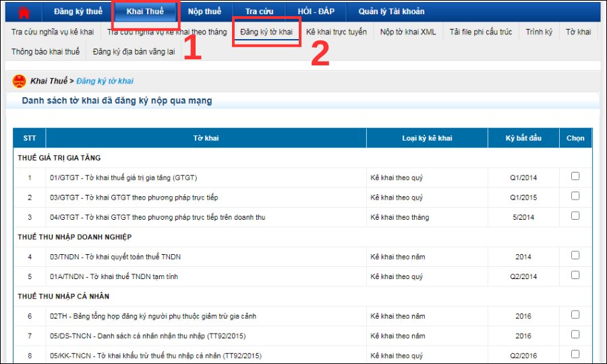
Task: Open the Nộp thuế menu
Action: [x=204, y=11]
